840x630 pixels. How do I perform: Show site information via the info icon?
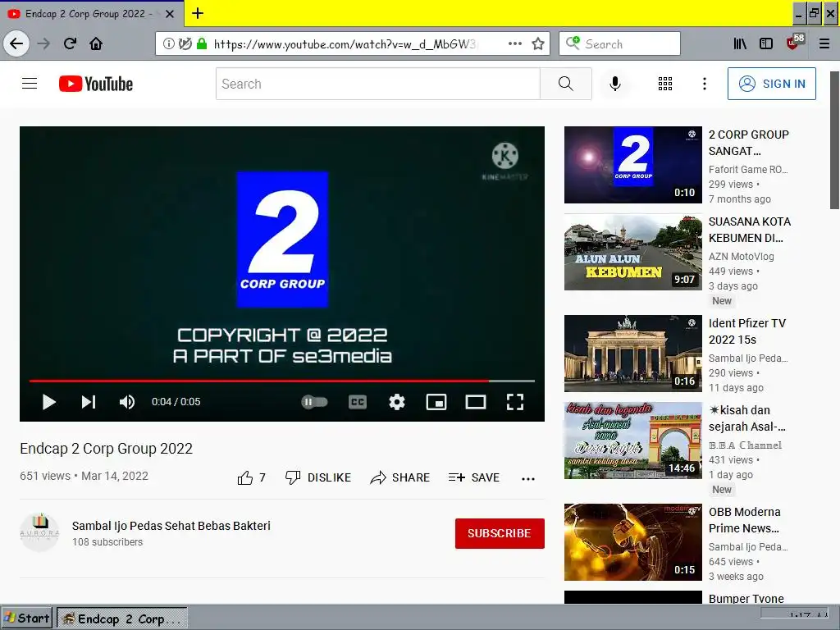point(168,43)
